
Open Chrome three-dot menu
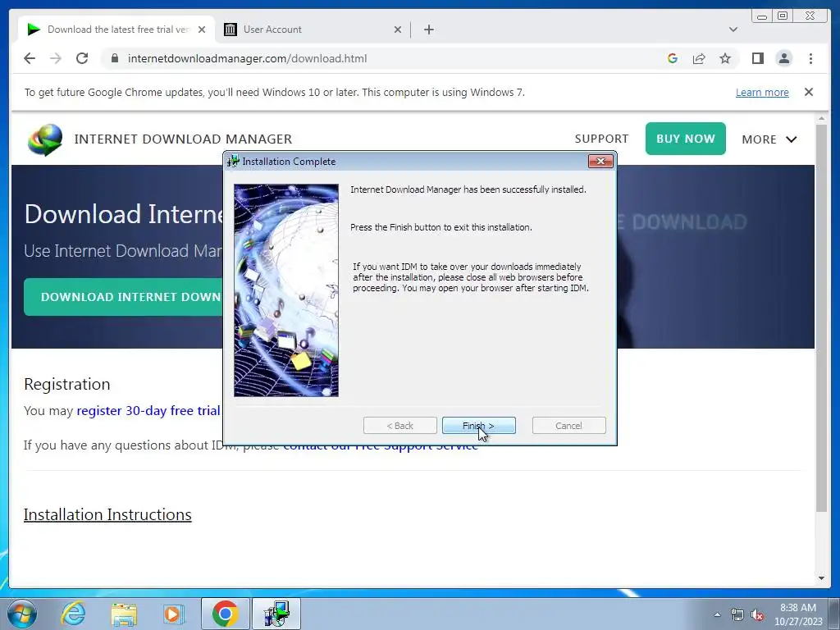pyautogui.click(x=810, y=58)
